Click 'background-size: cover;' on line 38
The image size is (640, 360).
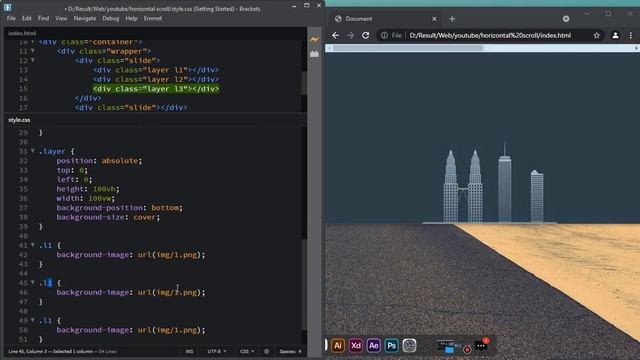pos(108,217)
